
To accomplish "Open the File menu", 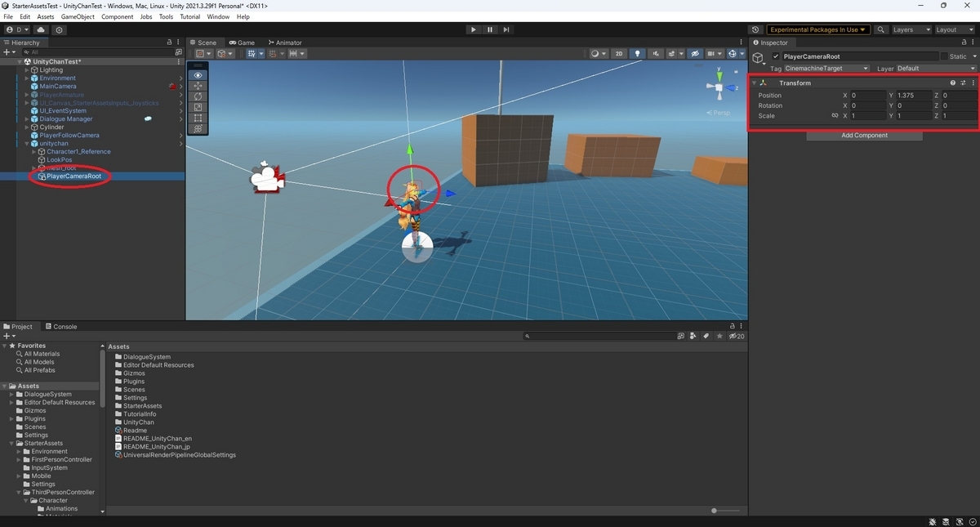I will pyautogui.click(x=8, y=16).
